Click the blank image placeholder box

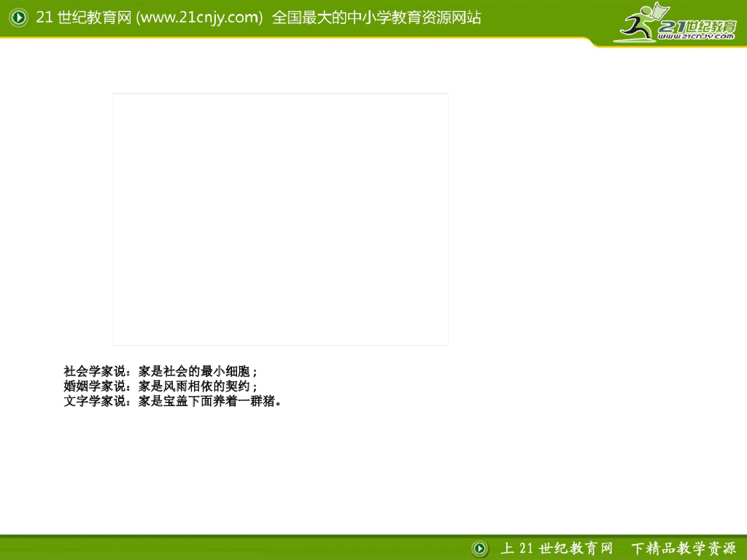tap(280, 219)
